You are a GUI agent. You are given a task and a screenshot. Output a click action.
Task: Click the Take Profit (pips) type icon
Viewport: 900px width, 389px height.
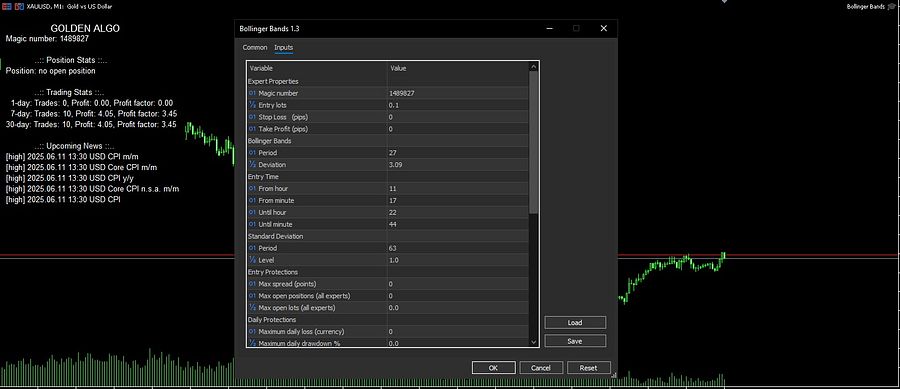coord(252,129)
